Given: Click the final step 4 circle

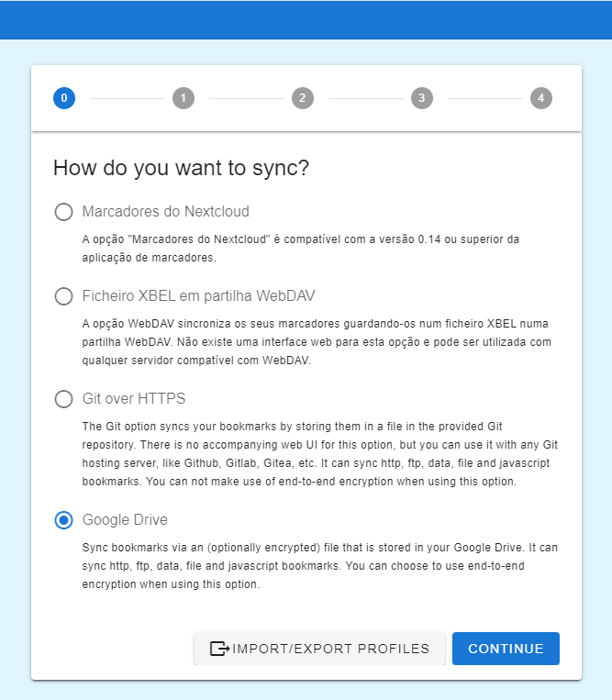Looking at the screenshot, I should coord(540,98).
